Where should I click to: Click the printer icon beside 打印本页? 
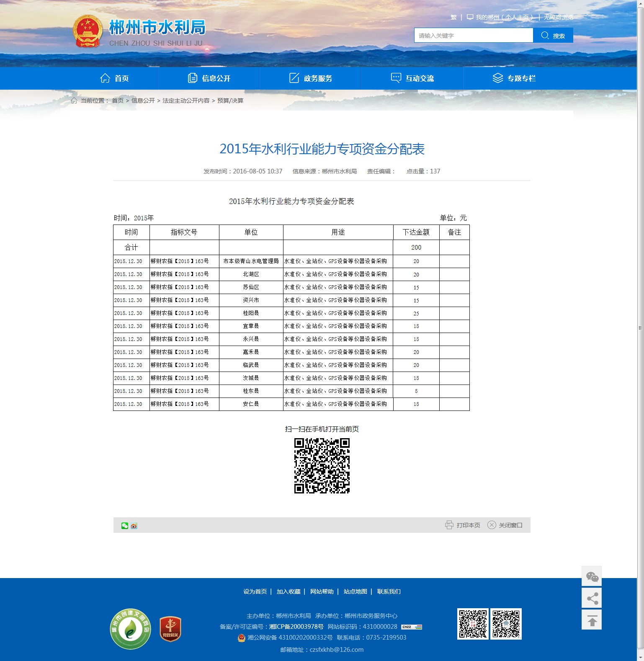point(449,525)
